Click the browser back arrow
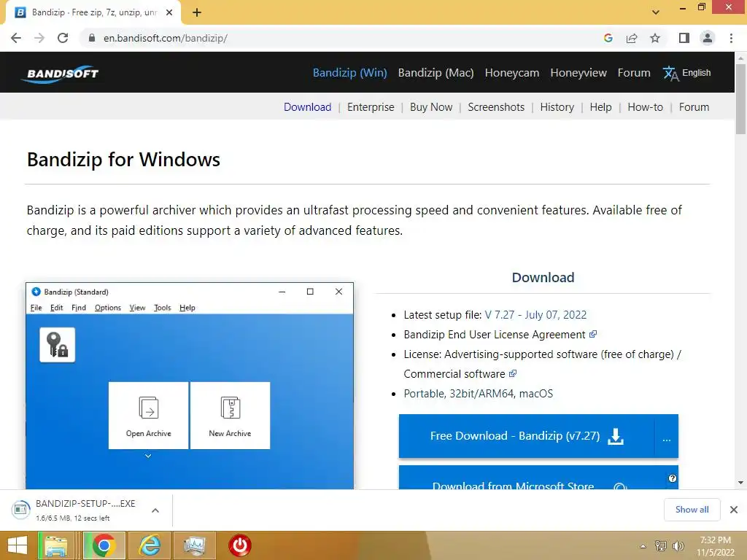The width and height of the screenshot is (747, 560). pos(16,38)
